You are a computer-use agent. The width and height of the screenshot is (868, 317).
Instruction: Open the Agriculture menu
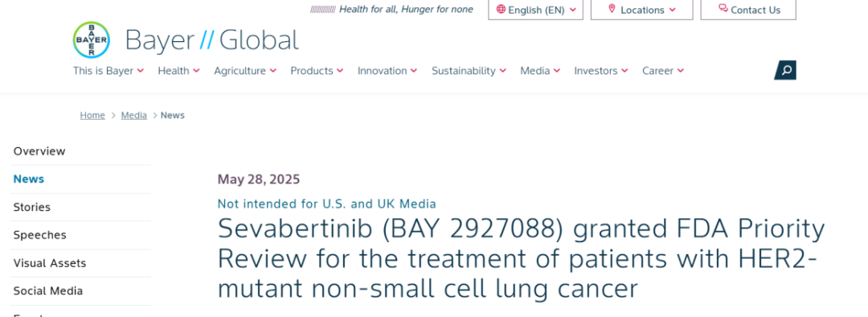tap(245, 71)
